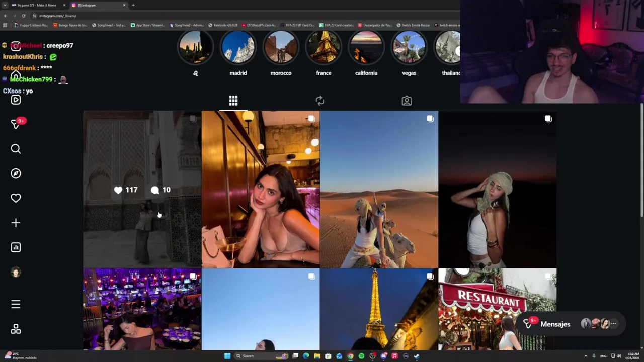Open the More hamburger menu in sidebar
Screen dimensions: 644x362
pyautogui.click(x=16, y=304)
